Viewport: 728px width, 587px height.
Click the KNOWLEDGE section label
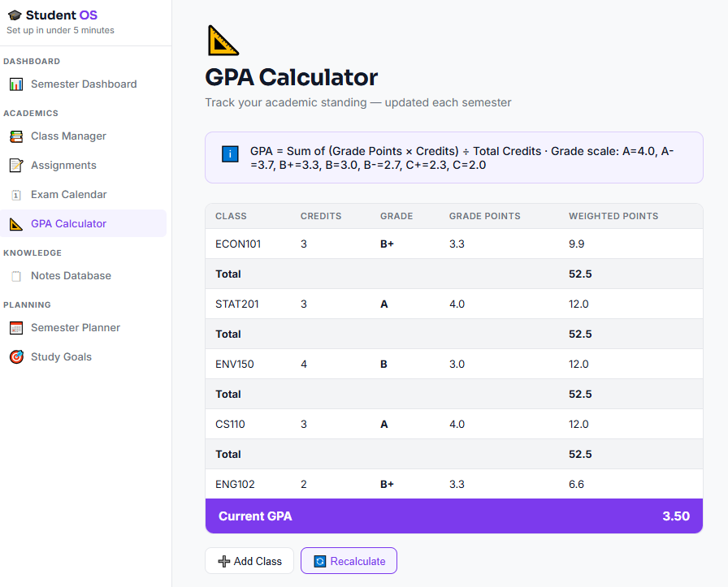(32, 252)
